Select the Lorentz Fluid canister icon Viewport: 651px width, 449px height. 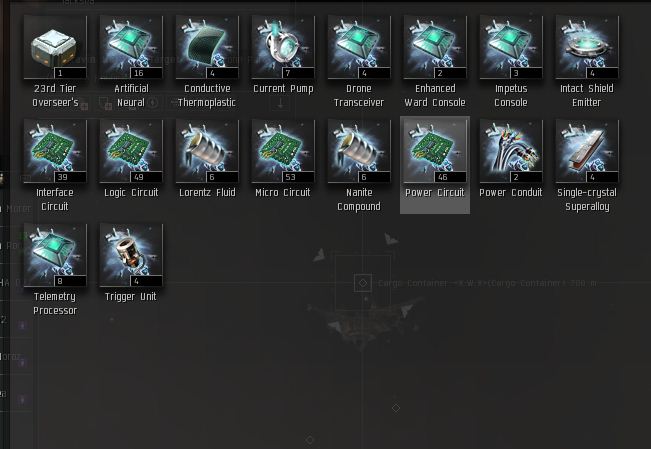point(207,151)
